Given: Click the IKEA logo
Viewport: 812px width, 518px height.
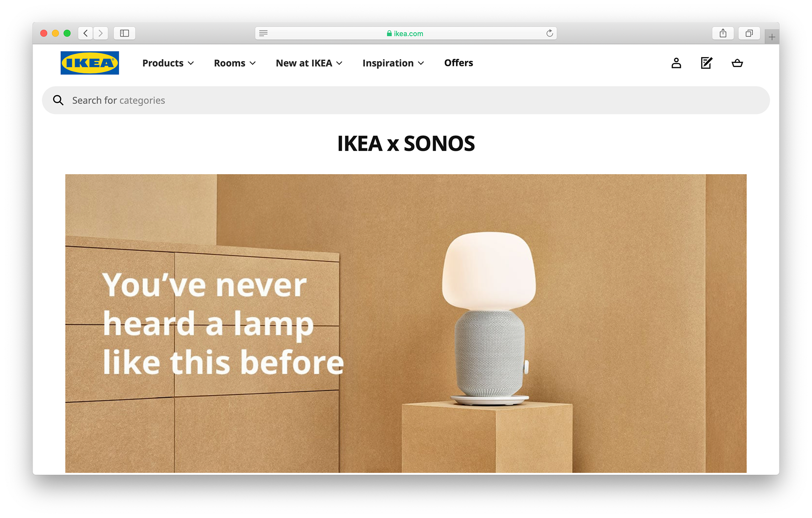Looking at the screenshot, I should [90, 63].
